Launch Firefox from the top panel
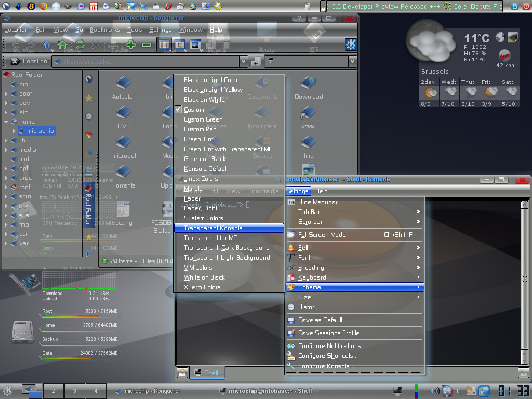 (44, 6)
